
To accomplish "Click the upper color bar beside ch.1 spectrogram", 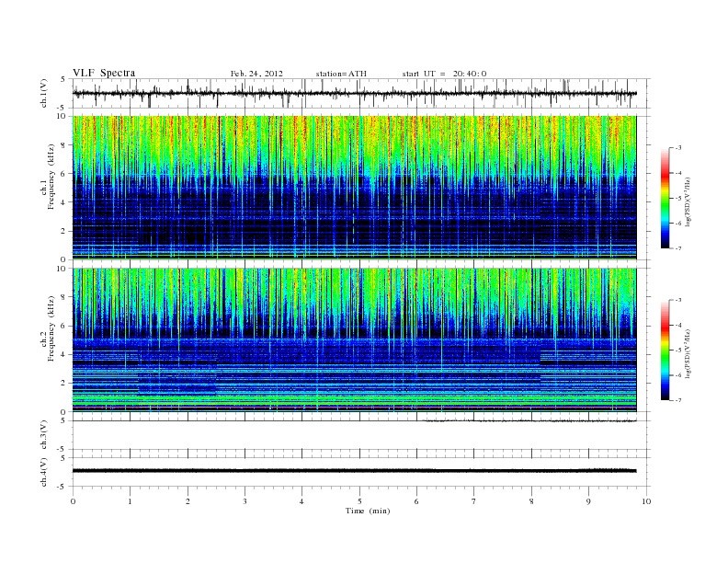I will pos(665,198).
